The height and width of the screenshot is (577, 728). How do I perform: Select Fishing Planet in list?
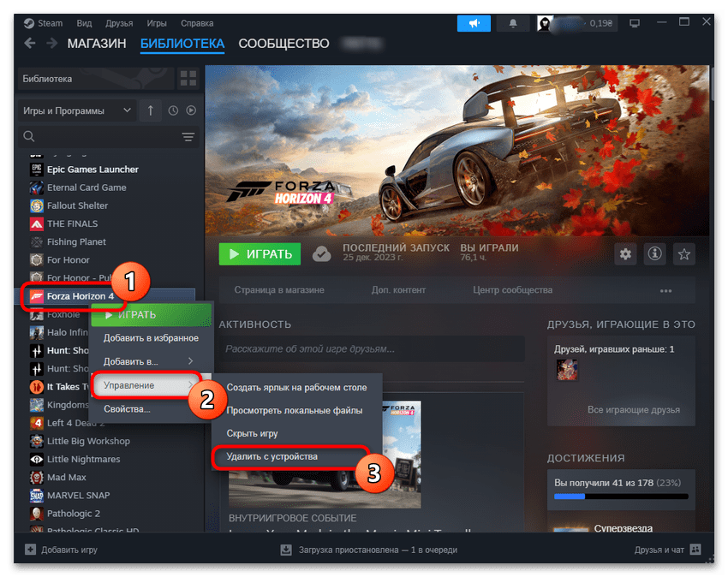[76, 242]
